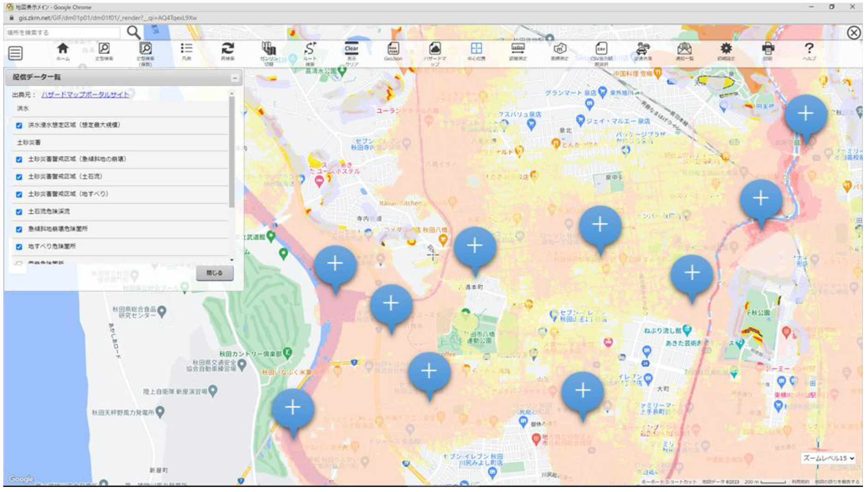
Task: Open the zoom level dropdown (ズームレベル15)
Action: (829, 458)
